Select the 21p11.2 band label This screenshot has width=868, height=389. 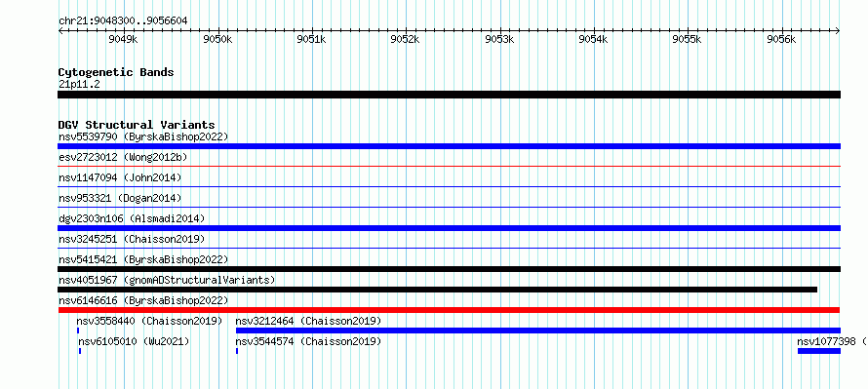(79, 85)
